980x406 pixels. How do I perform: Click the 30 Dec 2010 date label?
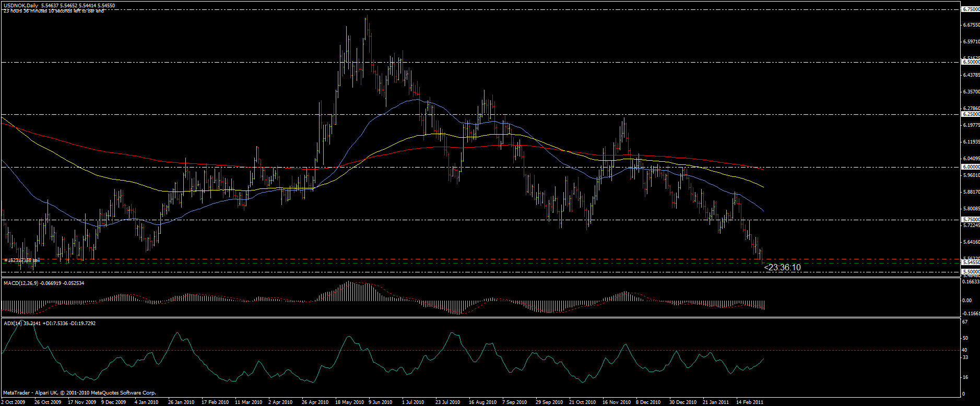pos(683,402)
